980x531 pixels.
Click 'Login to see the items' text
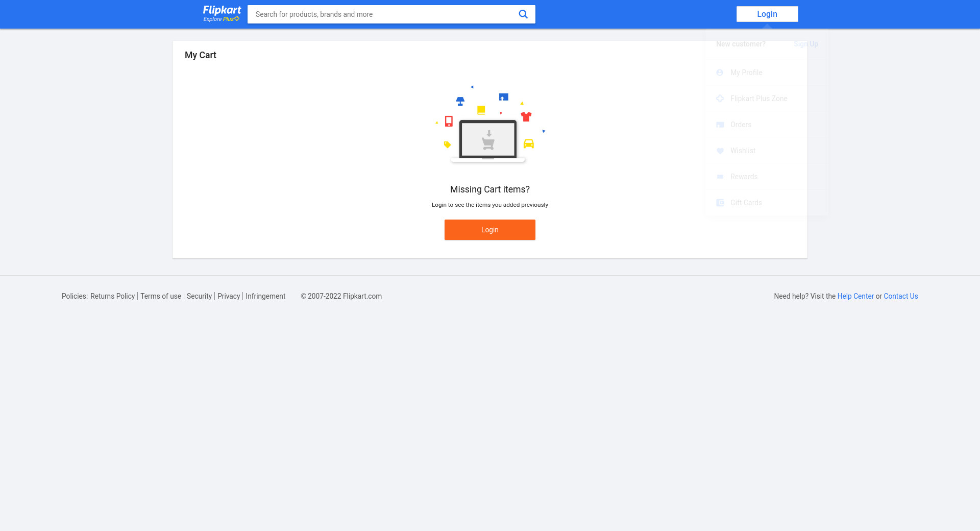(x=490, y=205)
